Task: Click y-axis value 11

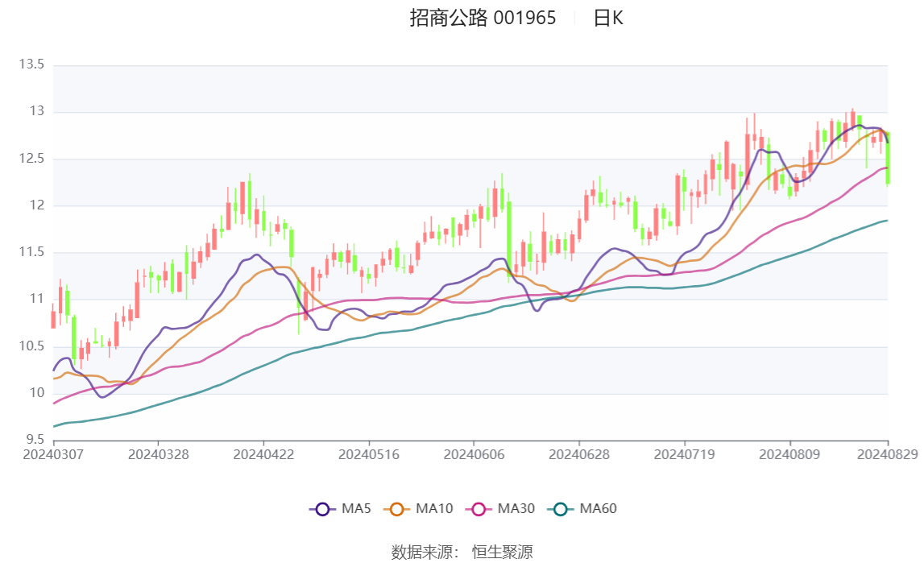Action: (x=37, y=299)
